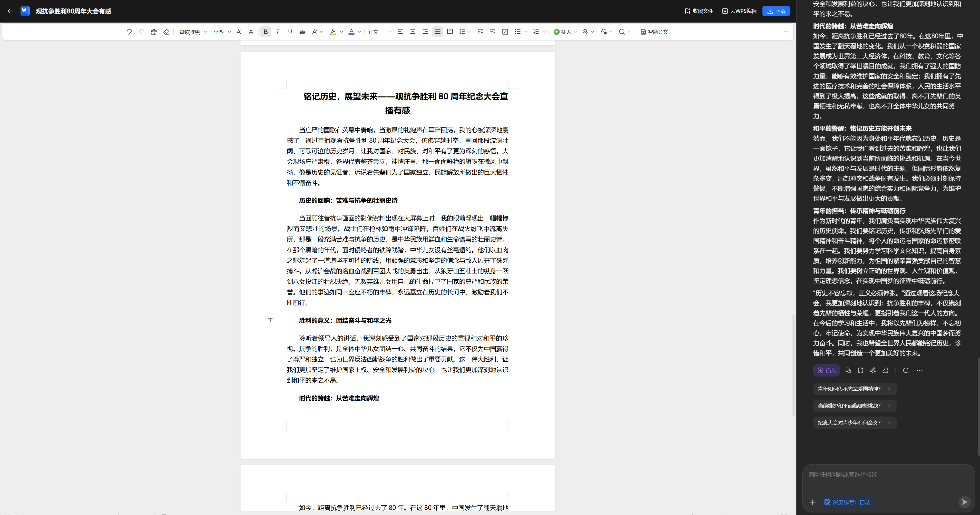Collapse the toolbar with the chevron
980x515 pixels.
tap(785, 32)
